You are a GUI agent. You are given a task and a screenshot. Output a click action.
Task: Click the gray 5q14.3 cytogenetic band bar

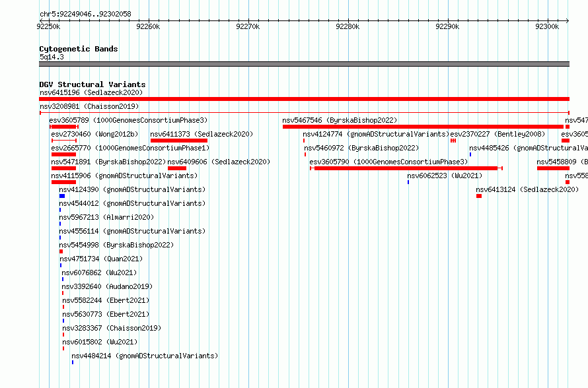[x=304, y=64]
